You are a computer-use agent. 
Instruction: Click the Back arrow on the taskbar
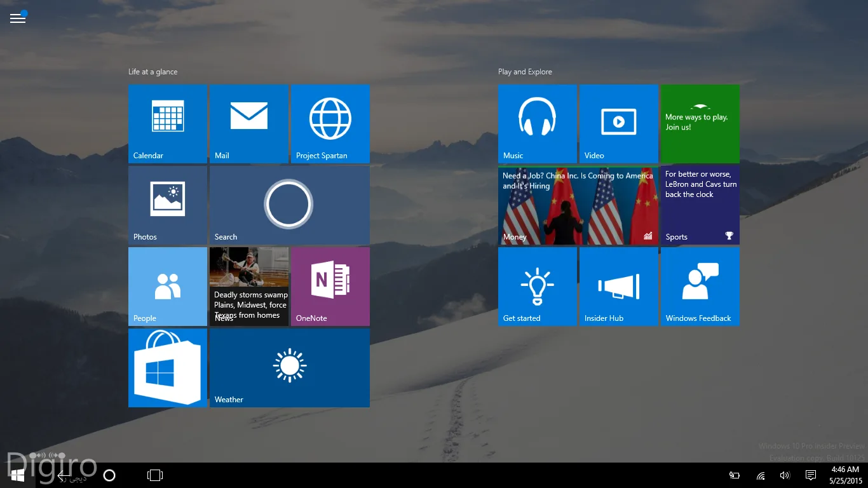[x=64, y=475]
